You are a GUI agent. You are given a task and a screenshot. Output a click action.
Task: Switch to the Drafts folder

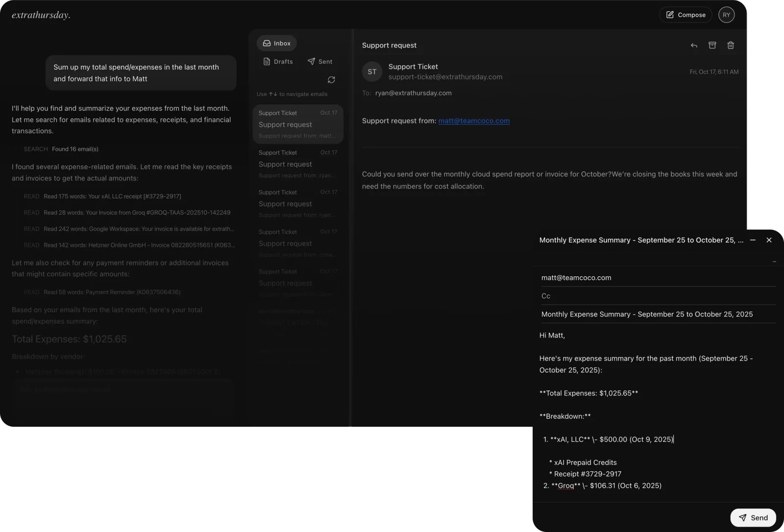278,62
